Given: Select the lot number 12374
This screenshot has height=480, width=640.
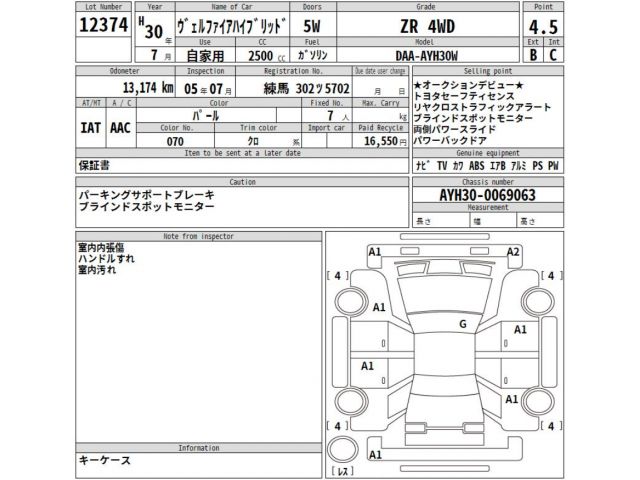Looking at the screenshot, I should pyautogui.click(x=104, y=28).
